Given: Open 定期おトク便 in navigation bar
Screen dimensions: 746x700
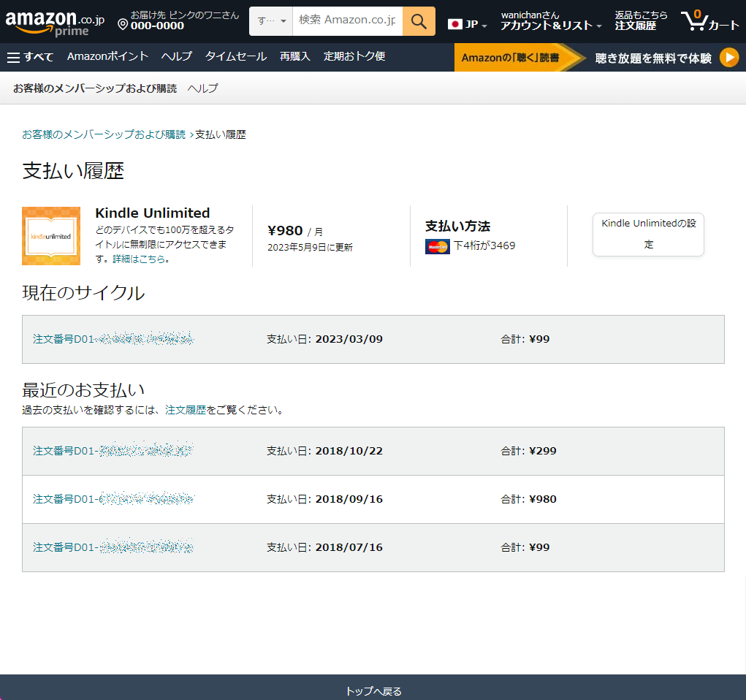Looking at the screenshot, I should click(354, 56).
